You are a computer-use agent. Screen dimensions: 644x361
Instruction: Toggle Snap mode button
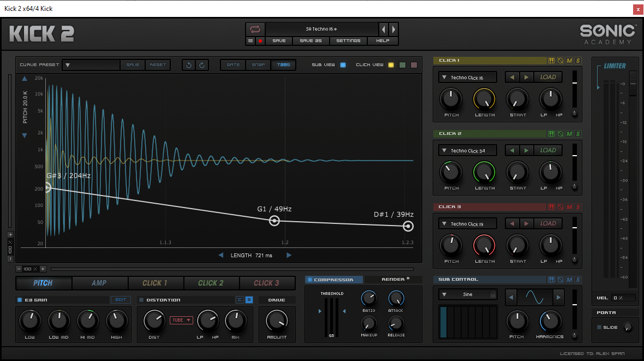tap(258, 65)
